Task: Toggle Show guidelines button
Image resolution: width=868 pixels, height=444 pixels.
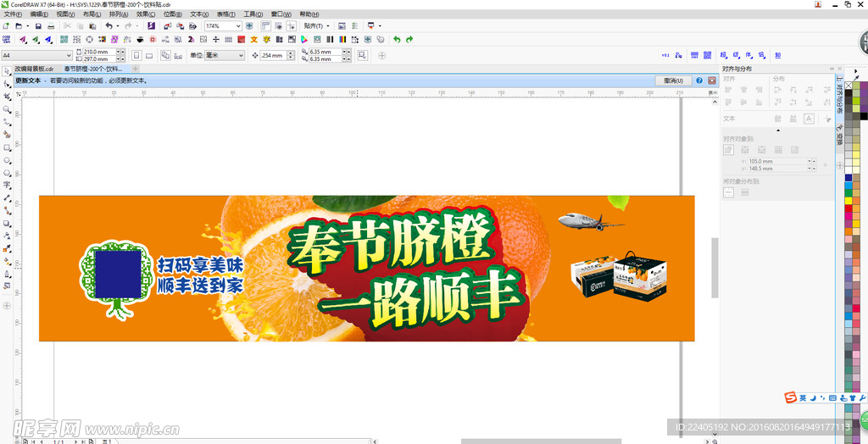Action: tap(292, 26)
